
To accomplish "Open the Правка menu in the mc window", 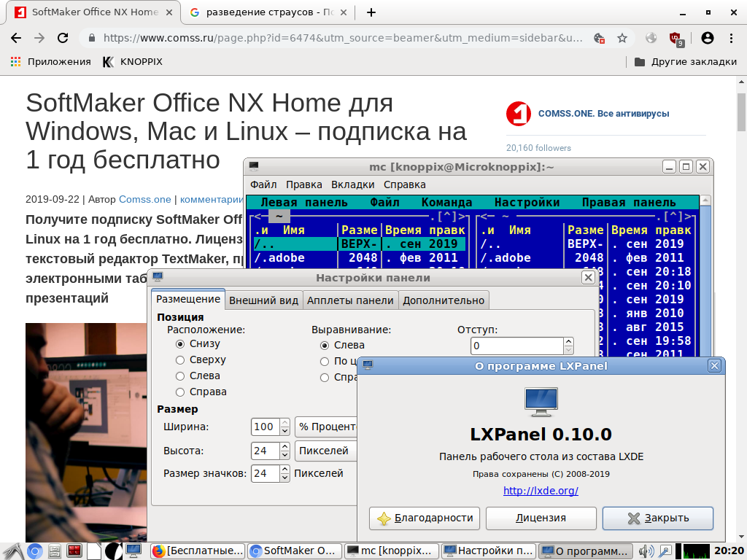I will (x=304, y=184).
